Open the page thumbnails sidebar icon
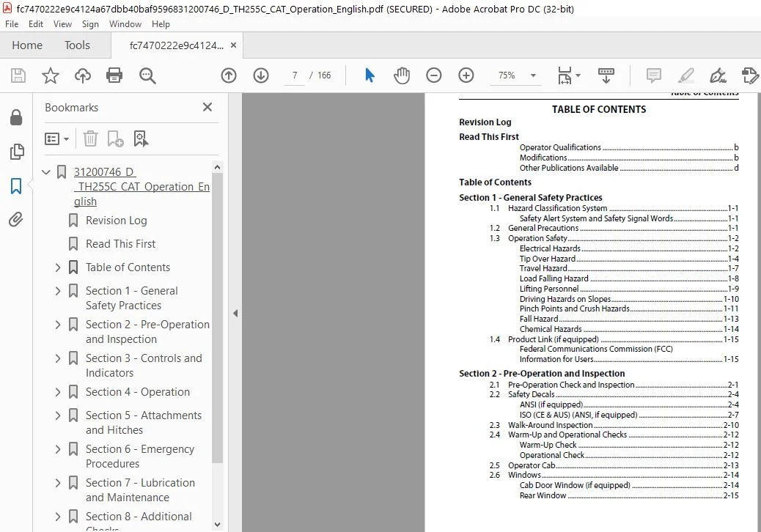Image resolution: width=761 pixels, height=532 pixels. pos(17,151)
